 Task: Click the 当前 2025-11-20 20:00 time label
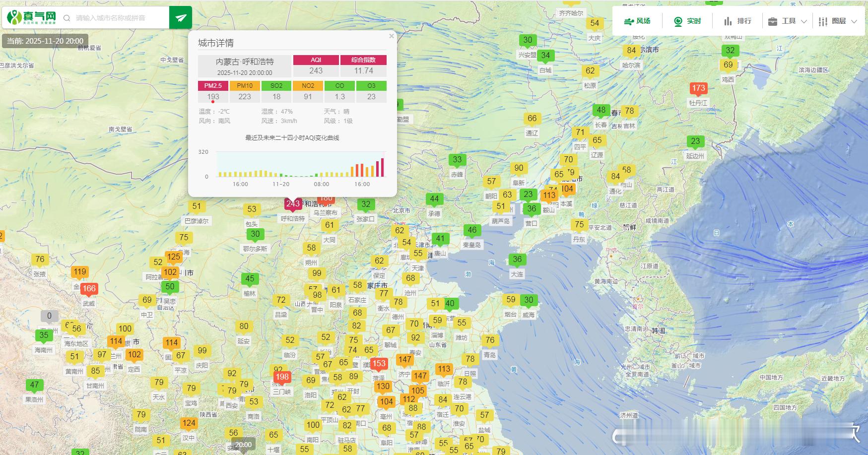pos(45,41)
